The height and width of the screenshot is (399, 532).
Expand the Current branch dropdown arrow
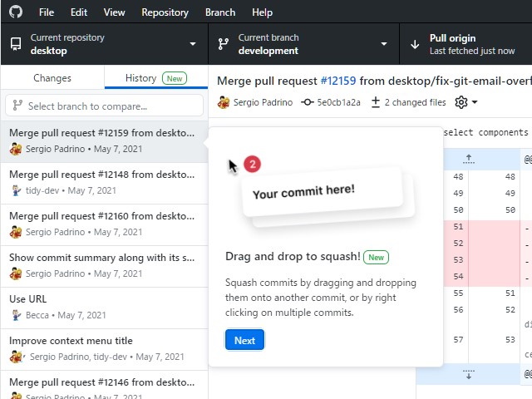pos(384,44)
